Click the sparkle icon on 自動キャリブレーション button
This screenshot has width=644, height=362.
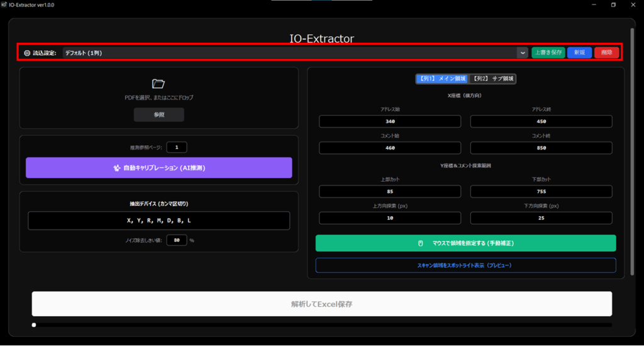(116, 168)
